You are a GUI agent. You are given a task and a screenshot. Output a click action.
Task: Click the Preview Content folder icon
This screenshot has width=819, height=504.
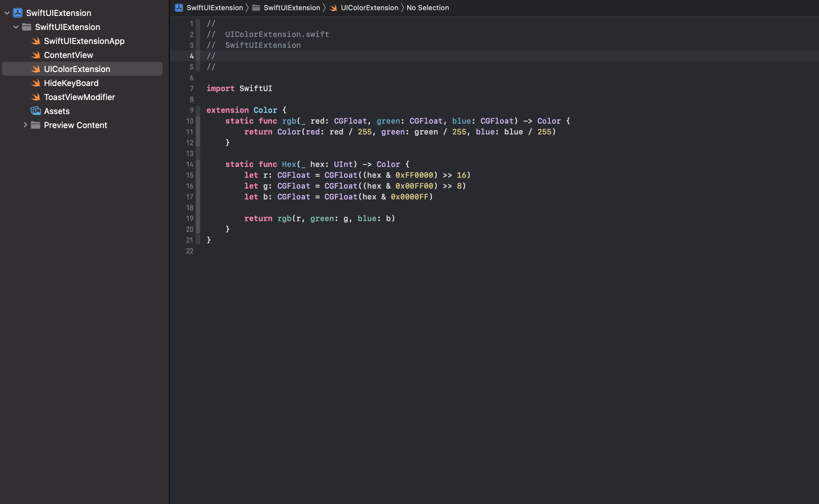pos(35,125)
